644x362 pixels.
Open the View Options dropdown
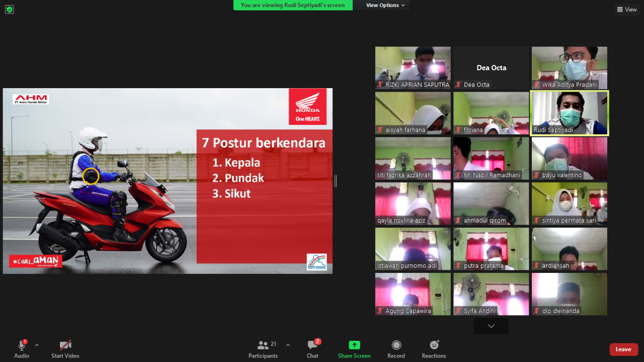(x=385, y=5)
